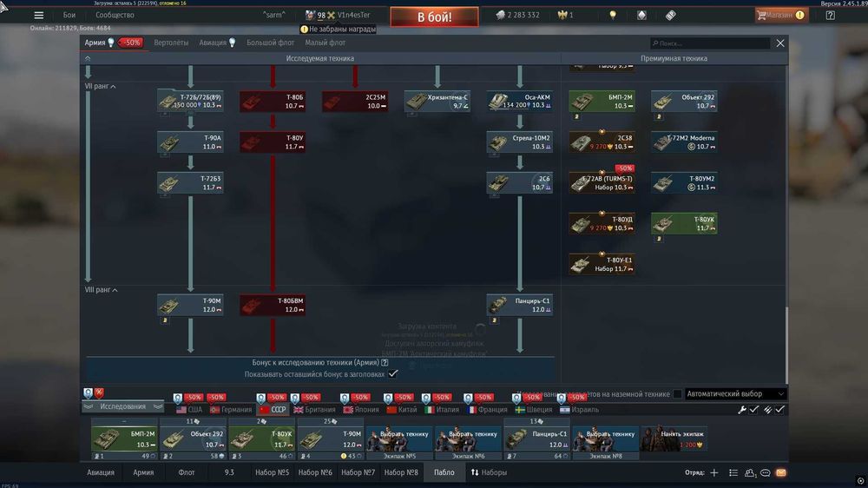Click the Поиск search field
Image resolution: width=868 pixels, height=488 pixels.
click(710, 43)
